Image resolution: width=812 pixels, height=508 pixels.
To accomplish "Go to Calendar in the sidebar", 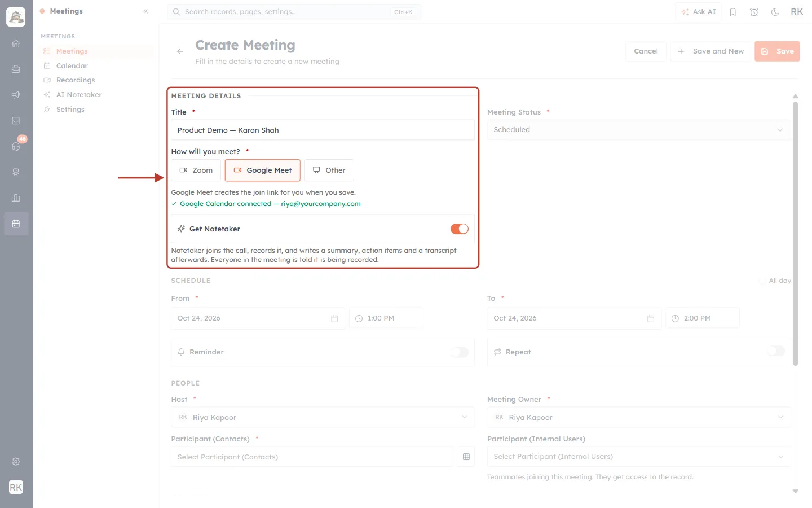I will [72, 66].
